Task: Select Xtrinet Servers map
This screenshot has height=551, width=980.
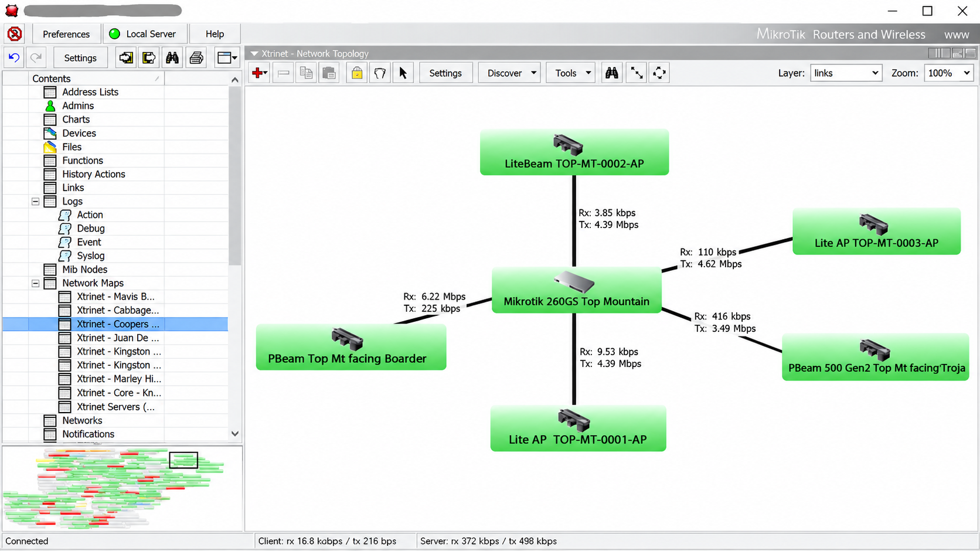Action: 115,407
